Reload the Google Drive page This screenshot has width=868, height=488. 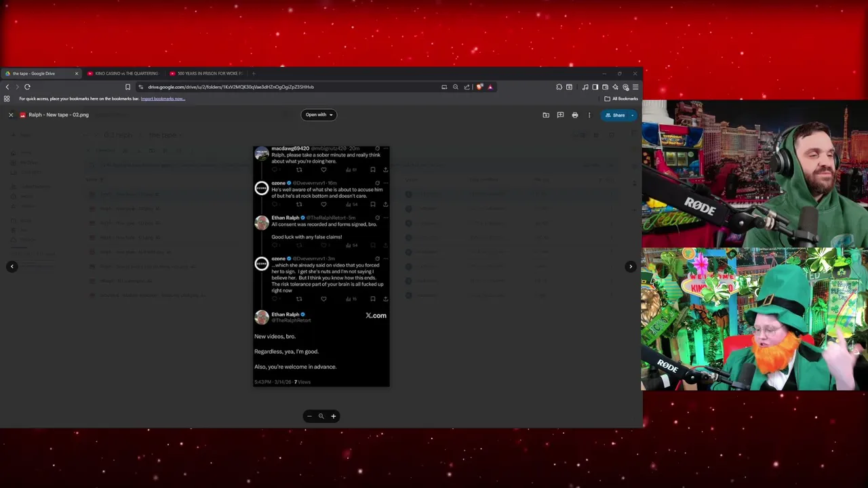pyautogui.click(x=27, y=87)
